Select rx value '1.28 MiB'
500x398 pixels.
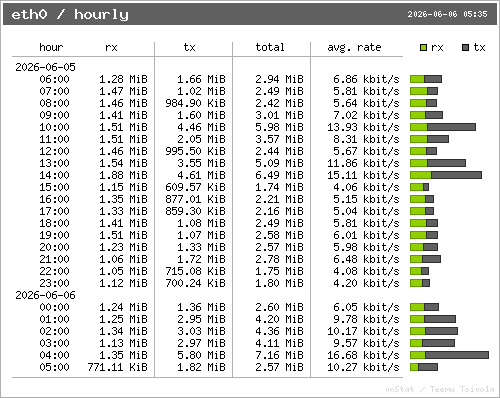[x=123, y=79]
